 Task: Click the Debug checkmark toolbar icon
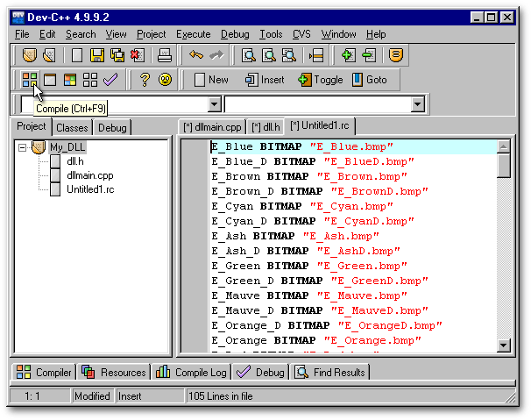tap(110, 80)
